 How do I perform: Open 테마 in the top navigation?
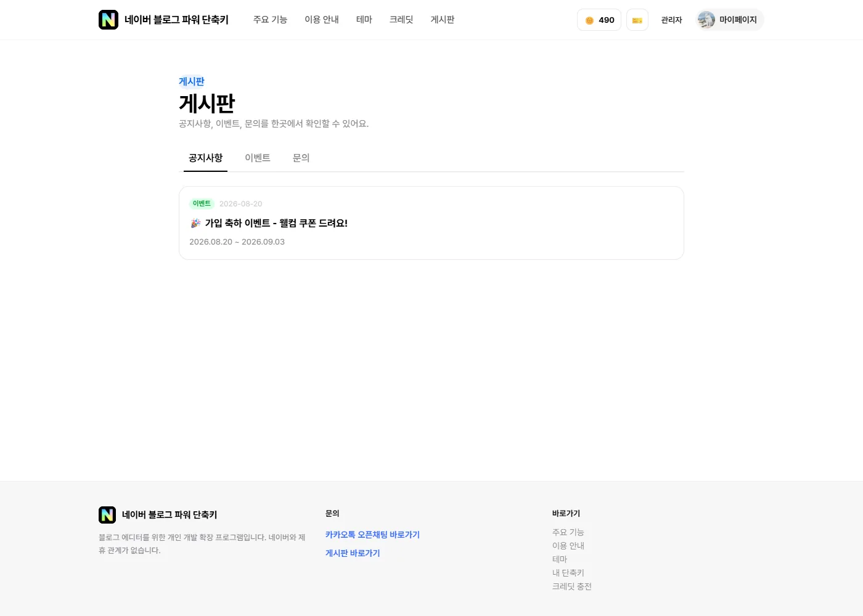pos(364,20)
